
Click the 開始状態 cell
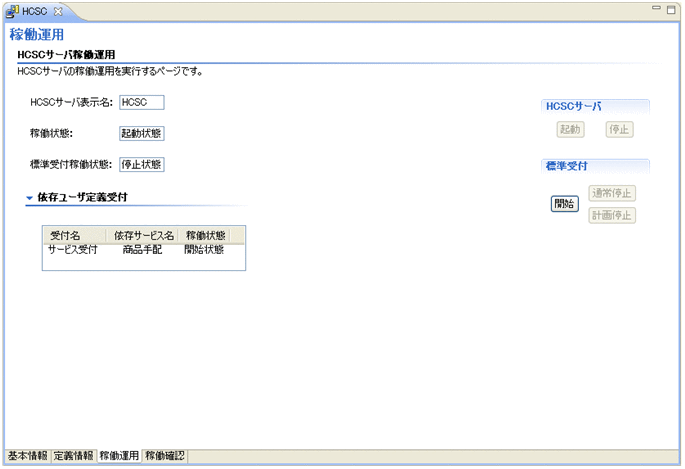pos(204,250)
